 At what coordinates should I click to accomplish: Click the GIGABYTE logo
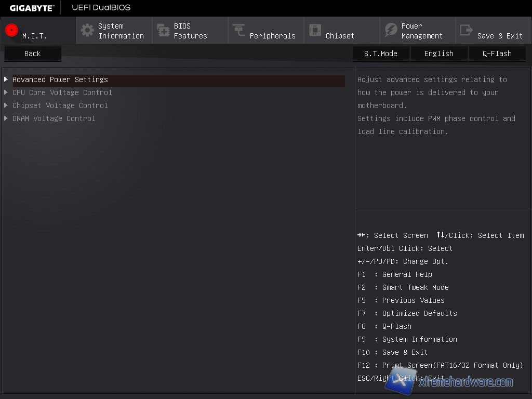point(31,8)
